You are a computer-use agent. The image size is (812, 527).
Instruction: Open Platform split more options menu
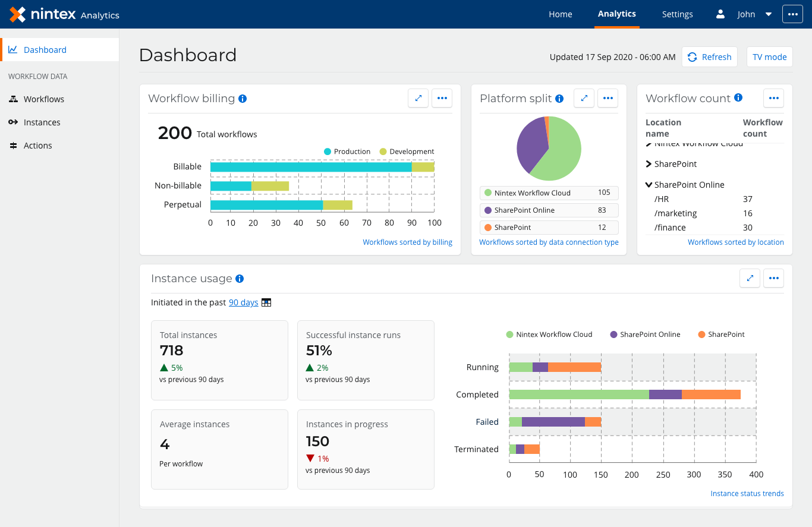pos(608,98)
